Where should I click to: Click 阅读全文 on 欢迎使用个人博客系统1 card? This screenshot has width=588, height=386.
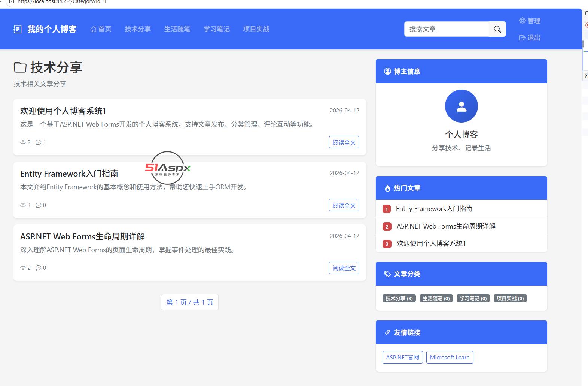coord(344,142)
